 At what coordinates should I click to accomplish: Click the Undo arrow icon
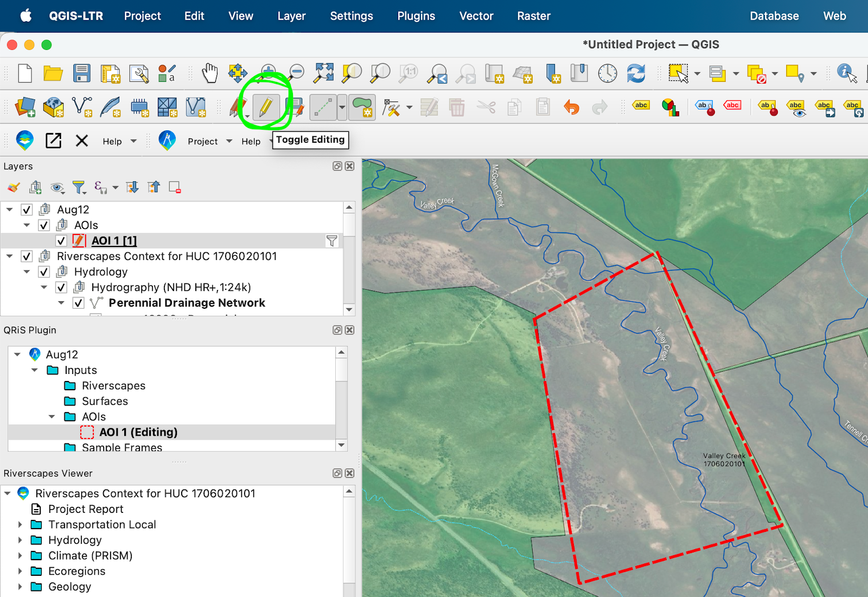point(571,107)
